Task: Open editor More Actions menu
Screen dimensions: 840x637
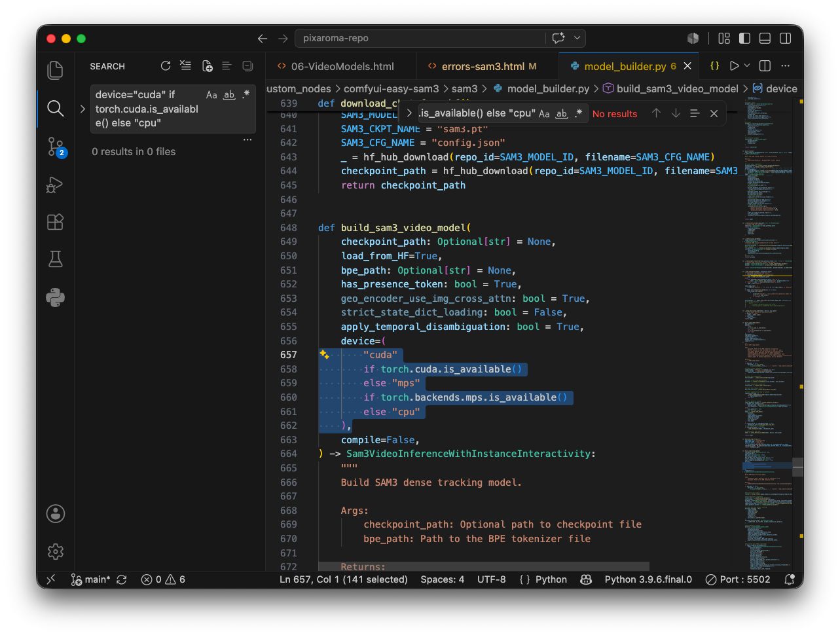Action: 786,66
